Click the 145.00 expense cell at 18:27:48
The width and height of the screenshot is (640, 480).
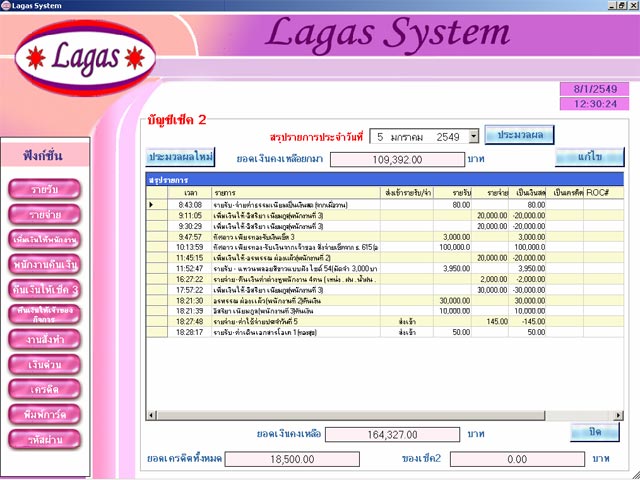[490, 322]
